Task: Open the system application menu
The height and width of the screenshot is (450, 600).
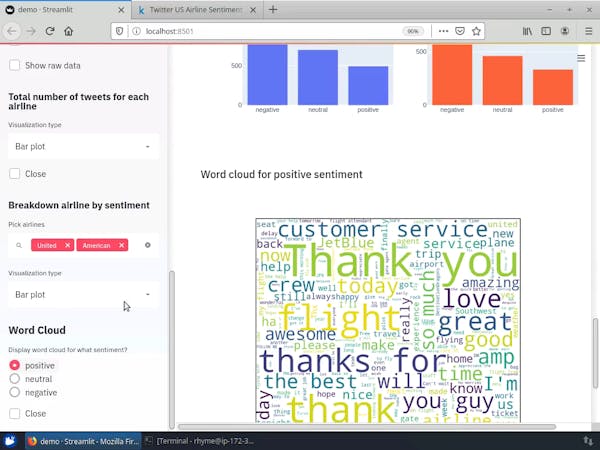Action: 10,441
